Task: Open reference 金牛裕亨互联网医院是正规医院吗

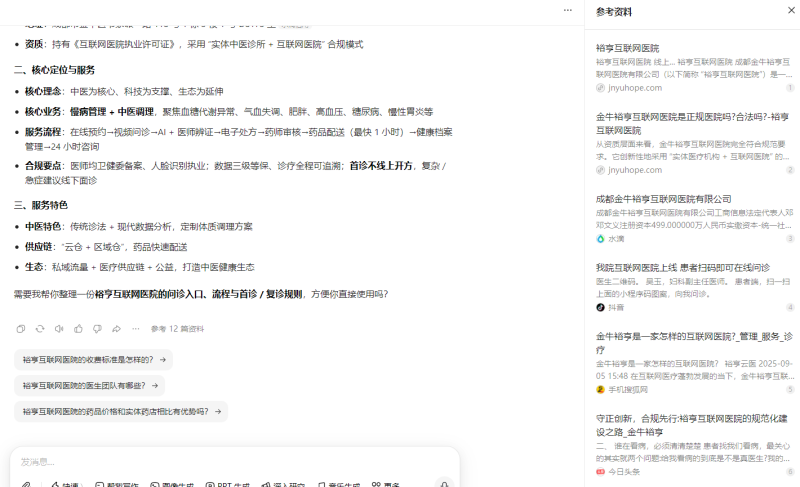Action: pos(694,123)
